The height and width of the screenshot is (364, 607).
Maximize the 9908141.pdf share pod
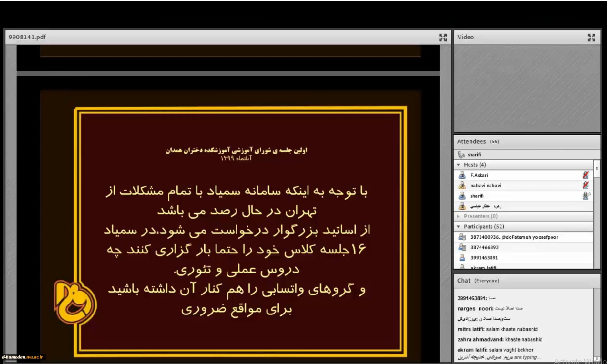pyautogui.click(x=443, y=37)
